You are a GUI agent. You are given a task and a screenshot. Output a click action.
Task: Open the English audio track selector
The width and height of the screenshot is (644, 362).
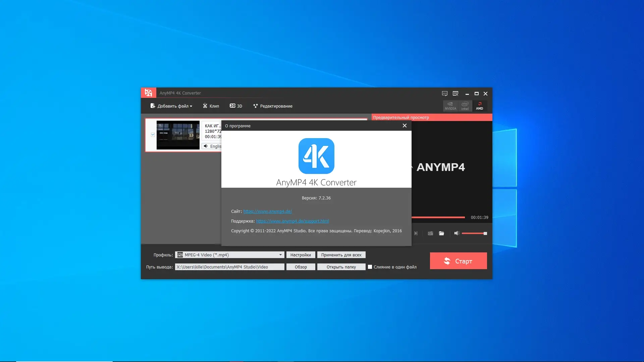coord(212,146)
